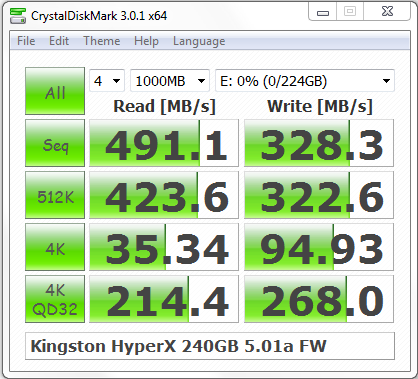Click the CrystalDiskMark app icon in title bar
The width and height of the screenshot is (418, 379).
pyautogui.click(x=18, y=16)
